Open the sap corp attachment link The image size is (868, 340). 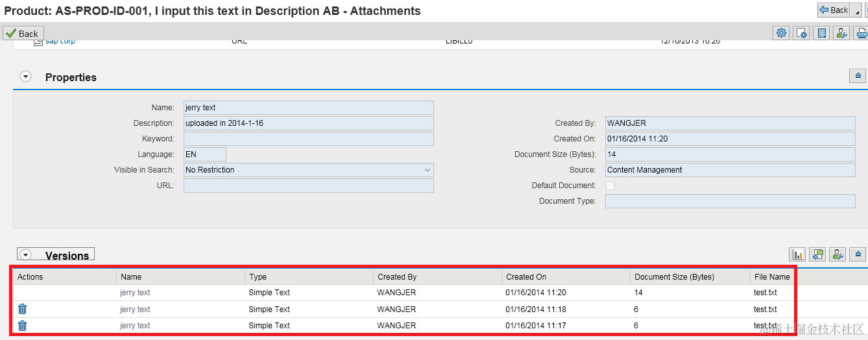click(60, 41)
